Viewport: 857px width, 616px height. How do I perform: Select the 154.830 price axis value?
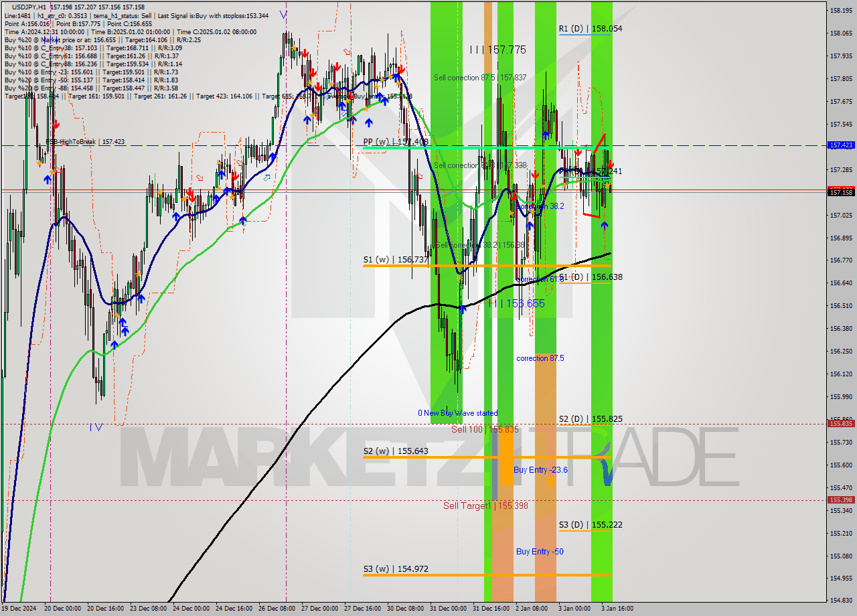[x=841, y=601]
